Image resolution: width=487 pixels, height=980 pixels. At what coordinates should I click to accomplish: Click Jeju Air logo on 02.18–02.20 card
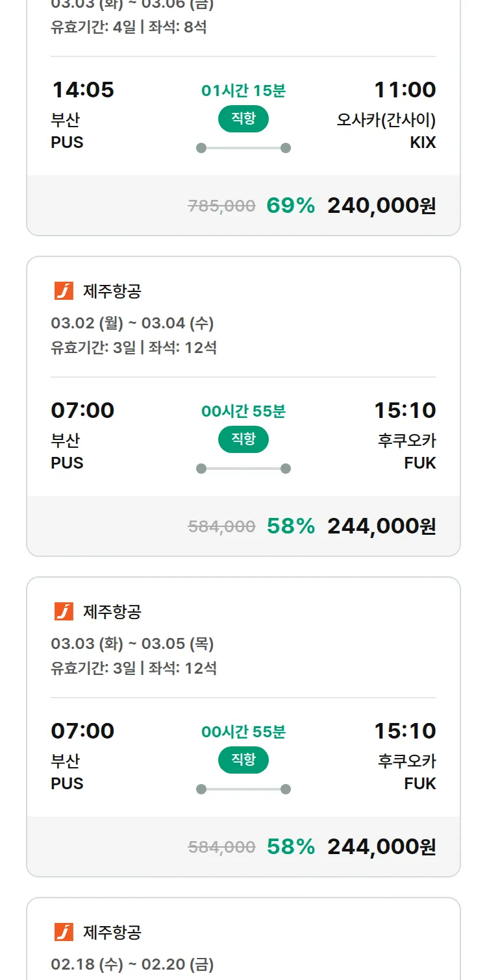pyautogui.click(x=64, y=933)
